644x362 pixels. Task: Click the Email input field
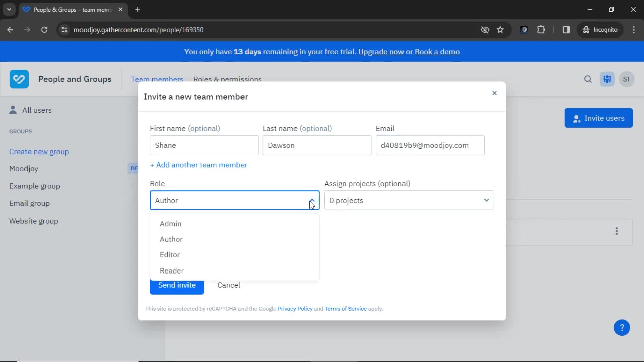430,145
